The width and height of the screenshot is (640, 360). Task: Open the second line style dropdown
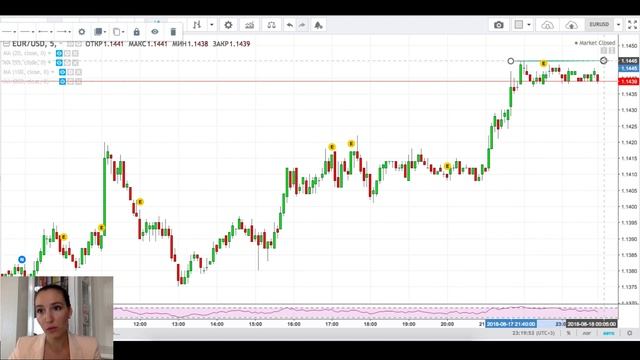pos(27,32)
